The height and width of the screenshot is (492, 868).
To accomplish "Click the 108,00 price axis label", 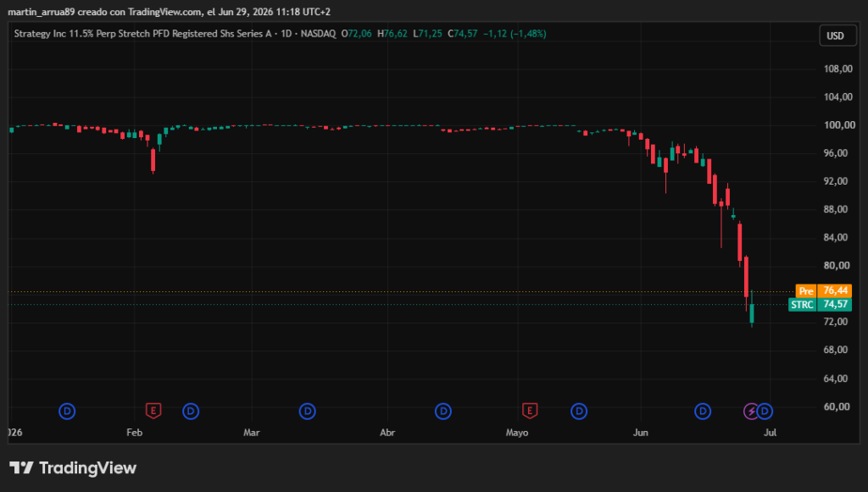I will tap(838, 69).
